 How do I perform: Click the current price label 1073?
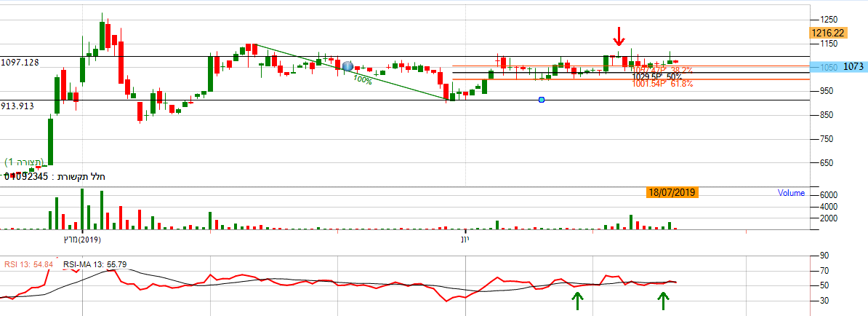[853, 67]
